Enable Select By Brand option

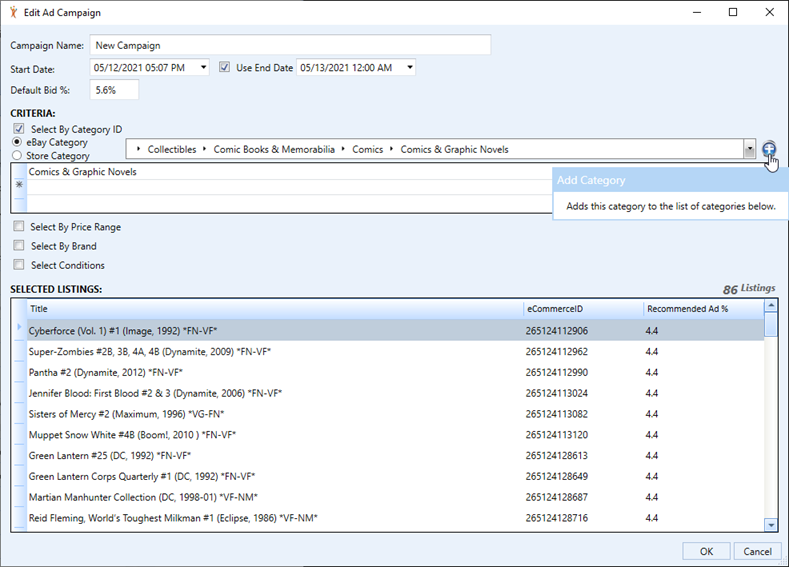click(x=19, y=246)
